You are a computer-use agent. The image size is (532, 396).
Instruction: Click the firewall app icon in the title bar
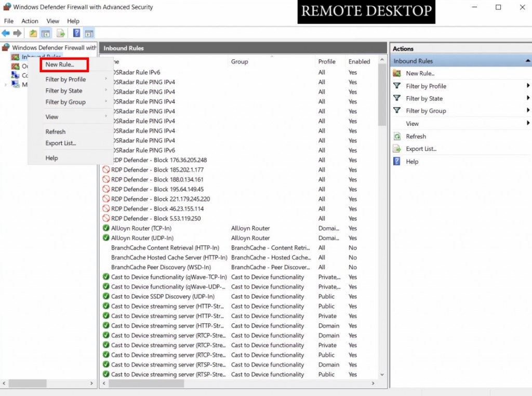(7, 7)
